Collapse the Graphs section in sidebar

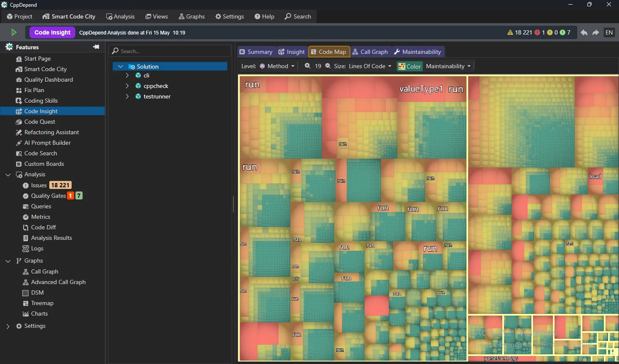(x=8, y=261)
